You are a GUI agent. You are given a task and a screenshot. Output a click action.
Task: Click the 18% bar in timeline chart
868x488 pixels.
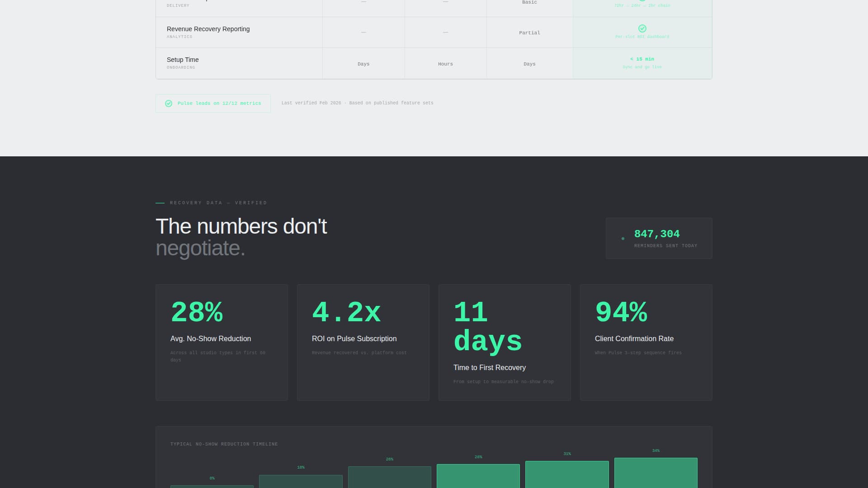[x=301, y=481]
